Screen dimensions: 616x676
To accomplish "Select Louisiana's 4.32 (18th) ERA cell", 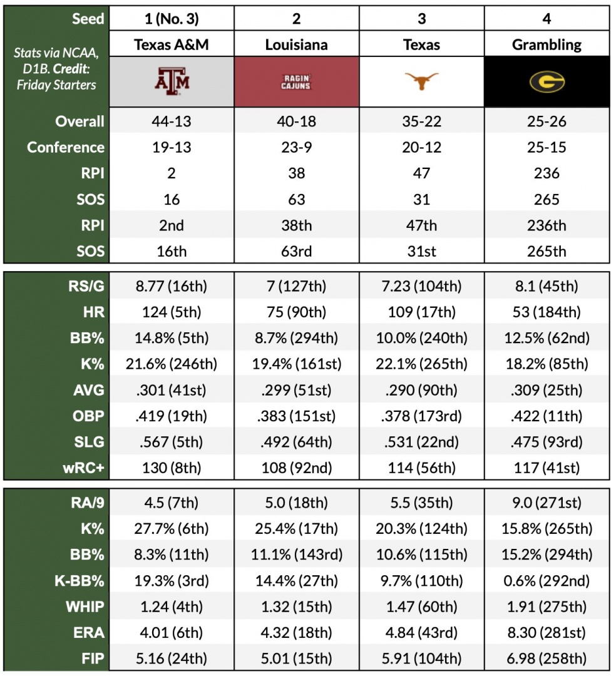I will click(x=296, y=632).
